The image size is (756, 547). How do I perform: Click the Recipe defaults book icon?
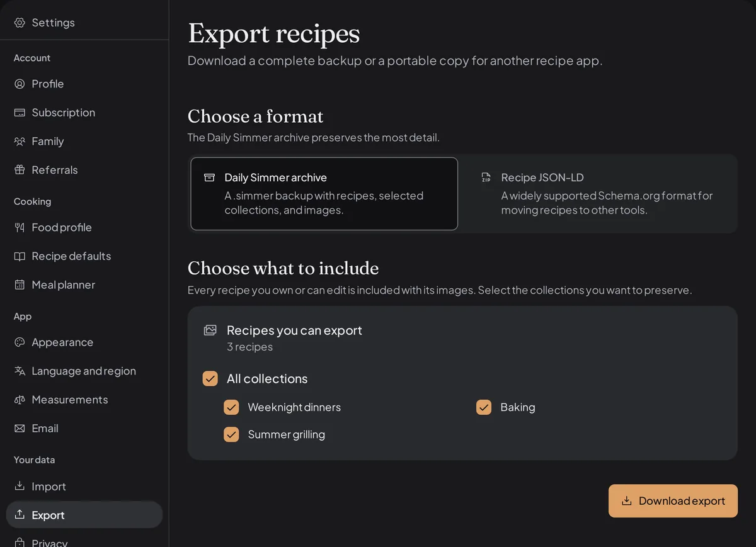point(20,256)
